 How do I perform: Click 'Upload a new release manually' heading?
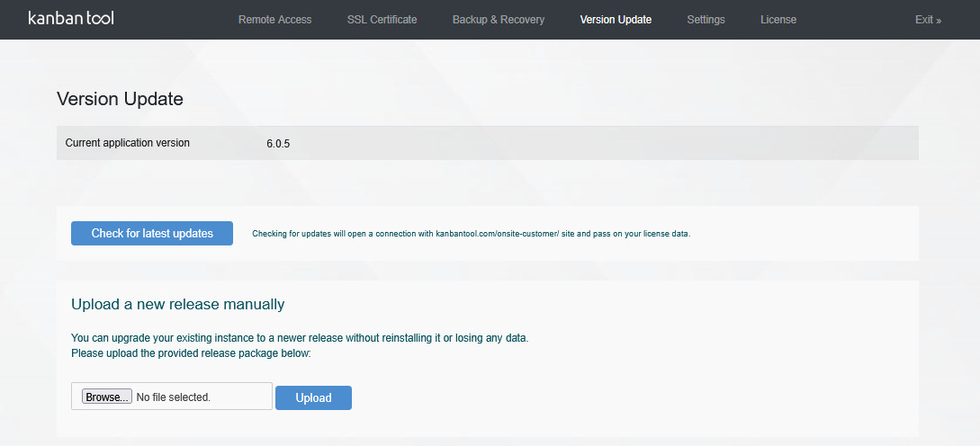178,304
